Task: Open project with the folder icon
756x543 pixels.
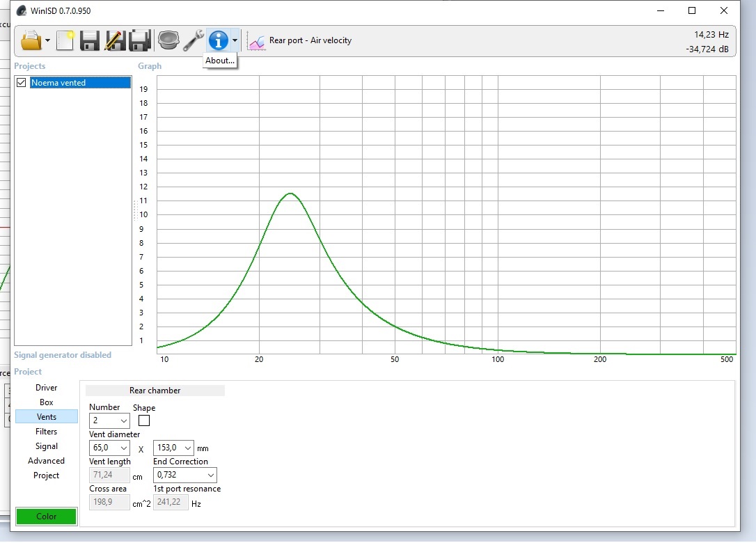Action: pos(31,40)
